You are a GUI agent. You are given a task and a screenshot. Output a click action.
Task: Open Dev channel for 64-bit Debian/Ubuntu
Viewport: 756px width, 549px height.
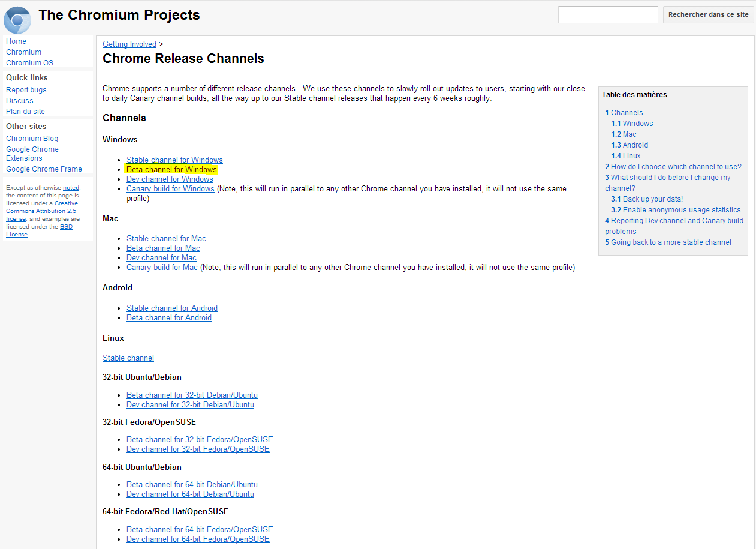coord(190,494)
